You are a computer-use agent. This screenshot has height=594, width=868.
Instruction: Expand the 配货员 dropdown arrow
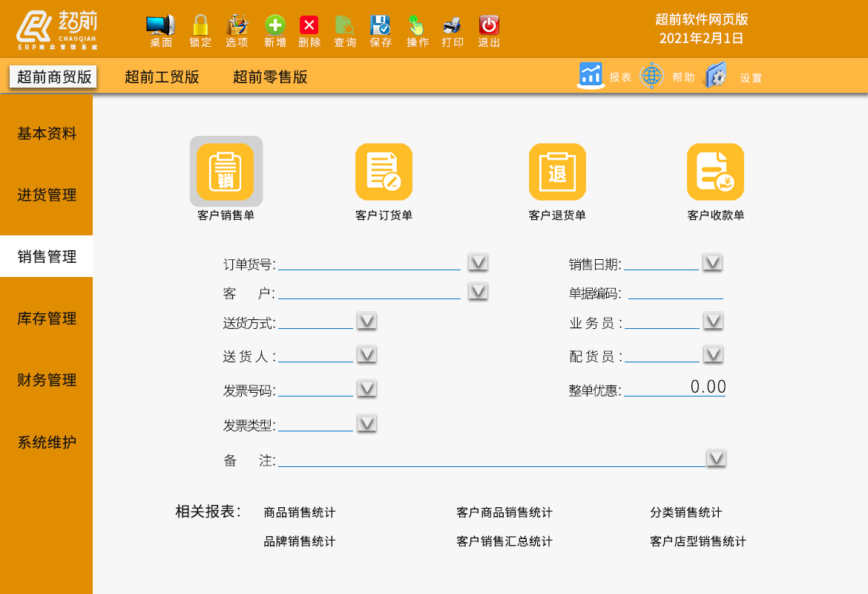tap(713, 354)
